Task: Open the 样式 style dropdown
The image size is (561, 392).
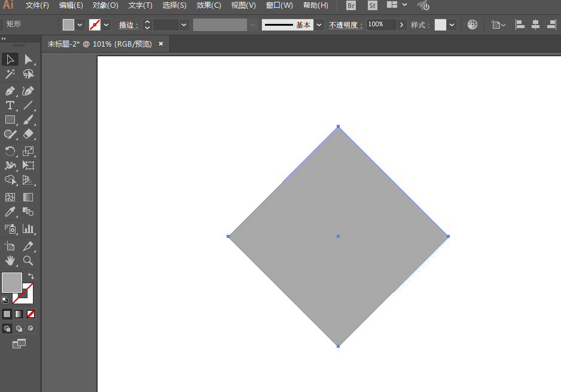Action: coord(452,24)
